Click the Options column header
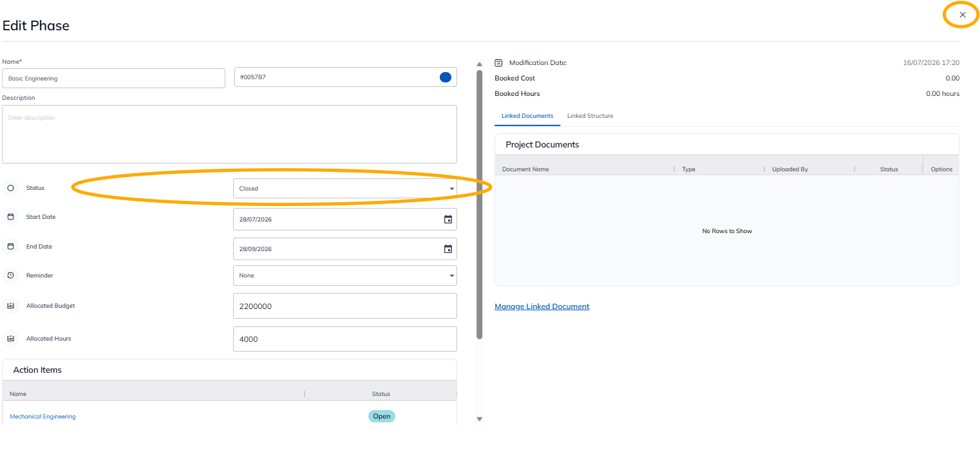Viewport: 980px width, 452px height. point(941,169)
